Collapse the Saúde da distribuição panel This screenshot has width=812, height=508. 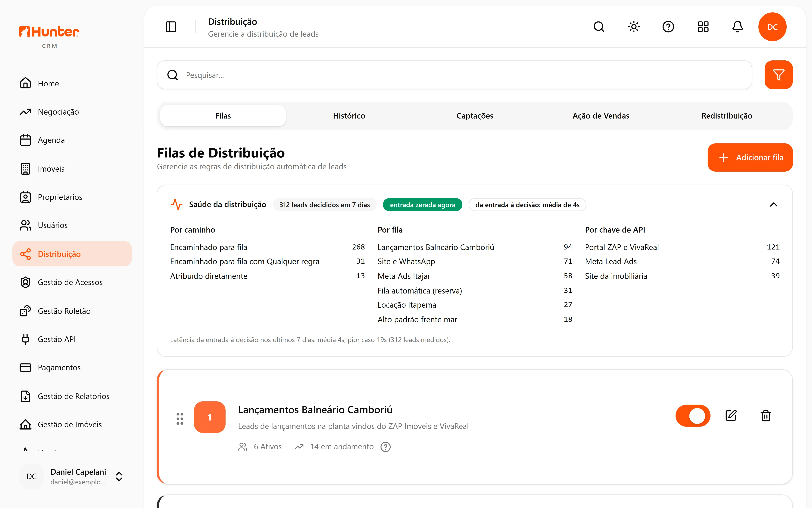click(773, 205)
